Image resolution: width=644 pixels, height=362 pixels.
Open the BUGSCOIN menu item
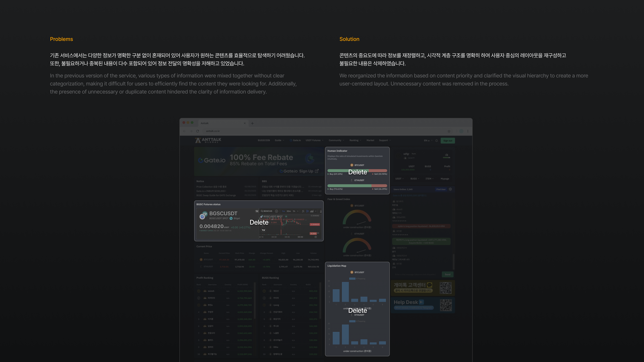(x=264, y=140)
